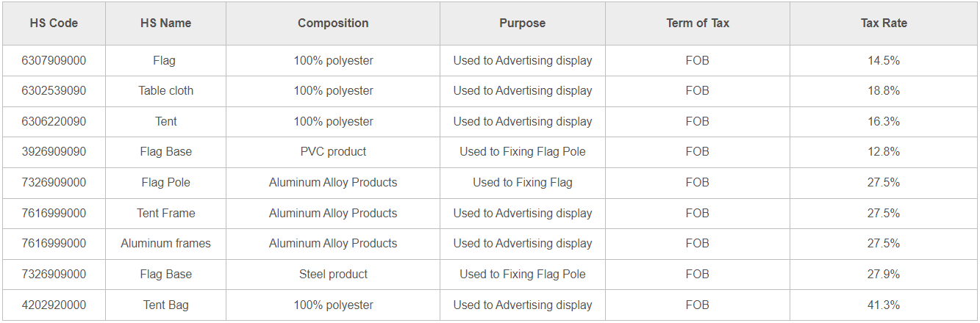
Task: Click the 41.3% tax rate cell
Action: pyautogui.click(x=884, y=305)
